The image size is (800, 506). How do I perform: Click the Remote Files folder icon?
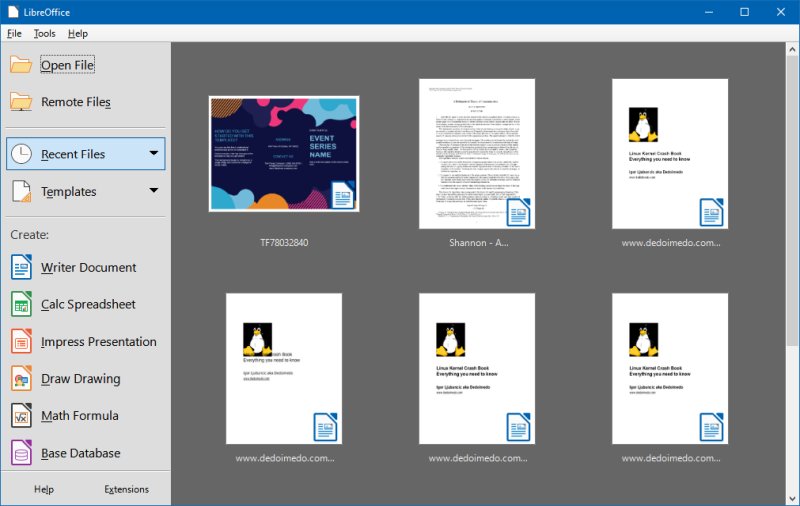(22, 102)
